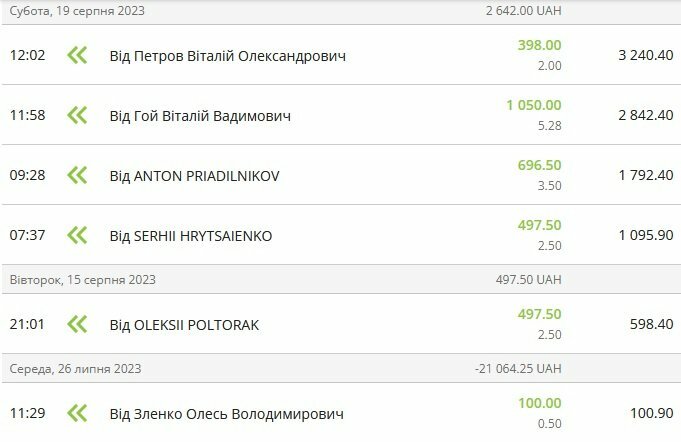The width and height of the screenshot is (681, 442).
Task: Open transaction from Гой Віталій Вадимович
Action: pyautogui.click(x=200, y=116)
